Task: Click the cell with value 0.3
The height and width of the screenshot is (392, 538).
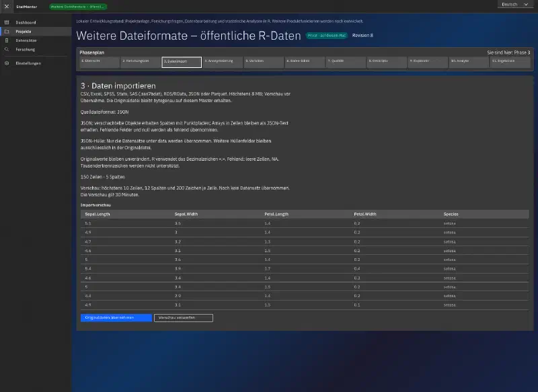Action: (x=357, y=278)
